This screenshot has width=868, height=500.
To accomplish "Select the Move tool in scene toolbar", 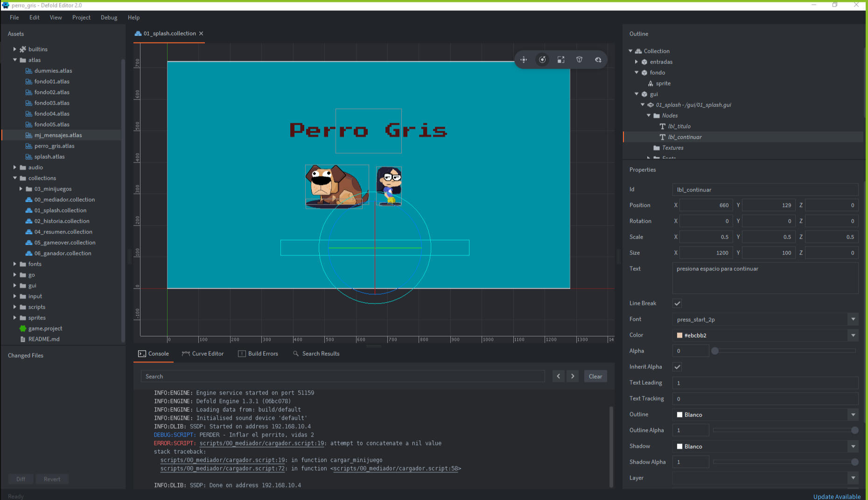I will 524,60.
